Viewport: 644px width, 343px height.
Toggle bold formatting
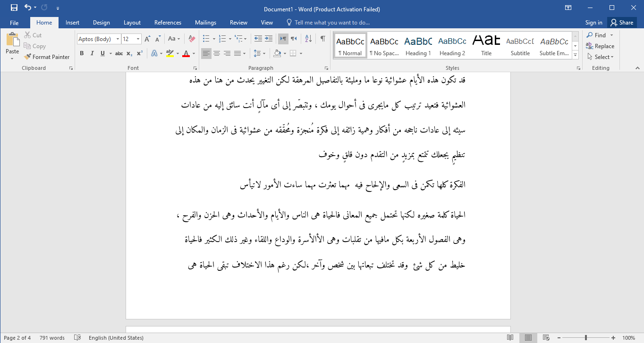coord(82,53)
